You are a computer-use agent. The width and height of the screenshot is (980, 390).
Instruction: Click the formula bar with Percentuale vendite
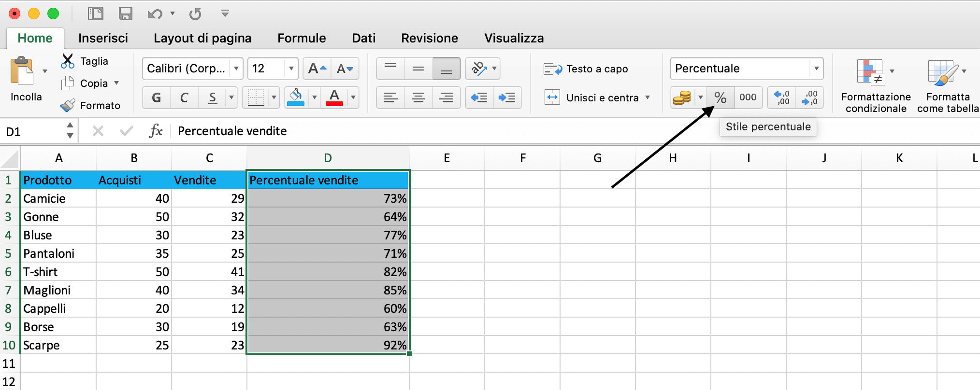tap(575, 131)
